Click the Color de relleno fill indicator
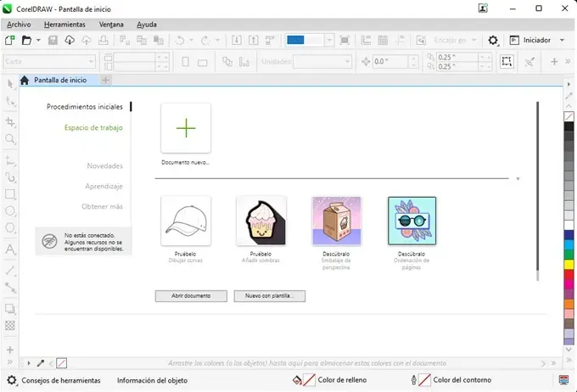Image resolution: width=577 pixels, height=392 pixels. coord(309,380)
